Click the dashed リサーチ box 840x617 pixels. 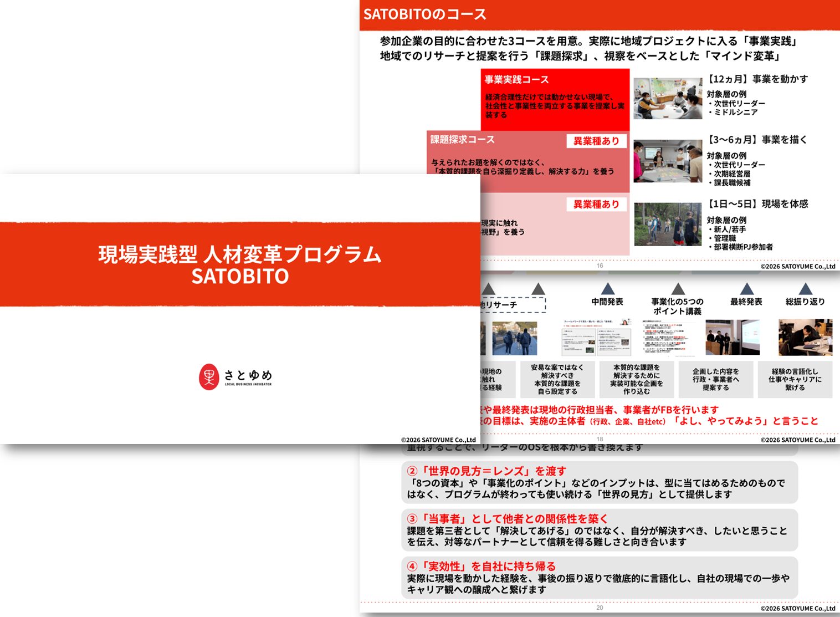513,304
